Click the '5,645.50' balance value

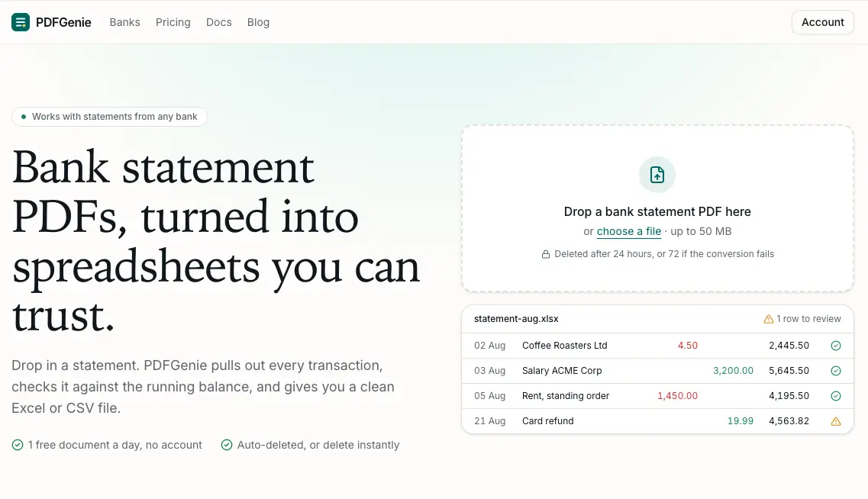[789, 371]
